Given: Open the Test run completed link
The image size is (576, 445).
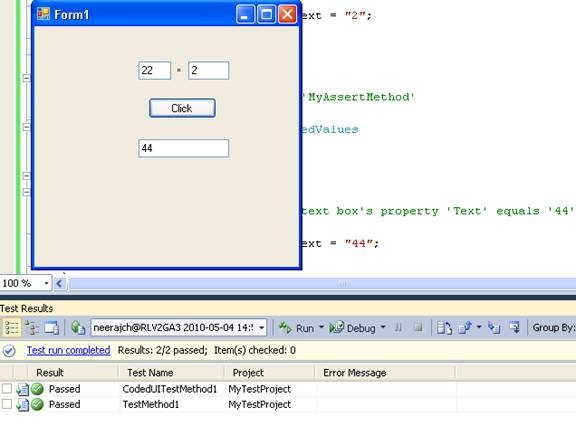Looking at the screenshot, I should point(68,350).
